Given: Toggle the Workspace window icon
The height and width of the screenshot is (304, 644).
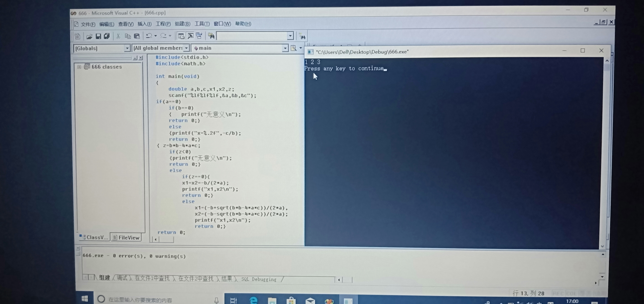Looking at the screenshot, I should point(181,36).
